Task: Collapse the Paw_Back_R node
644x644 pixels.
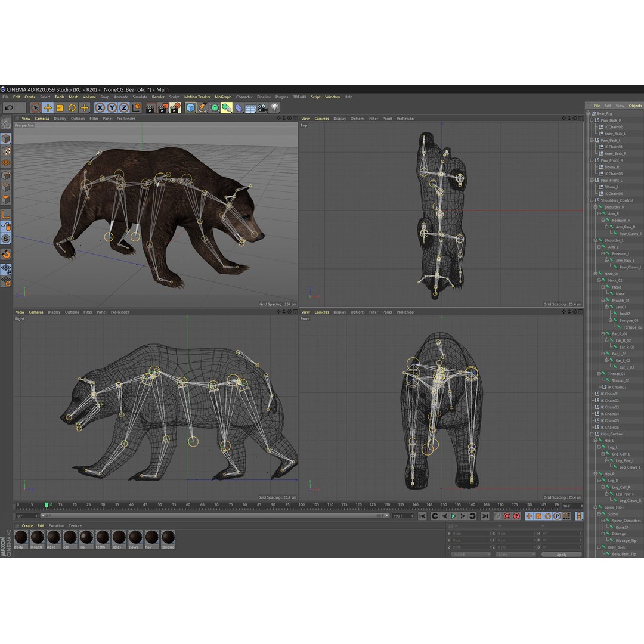Action: click(592, 120)
